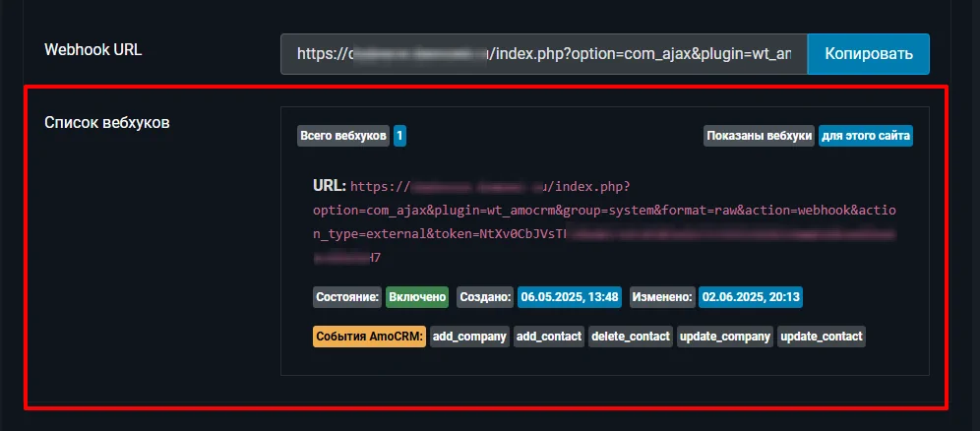
Task: Click the для этого сайта badge
Action: pos(866,136)
